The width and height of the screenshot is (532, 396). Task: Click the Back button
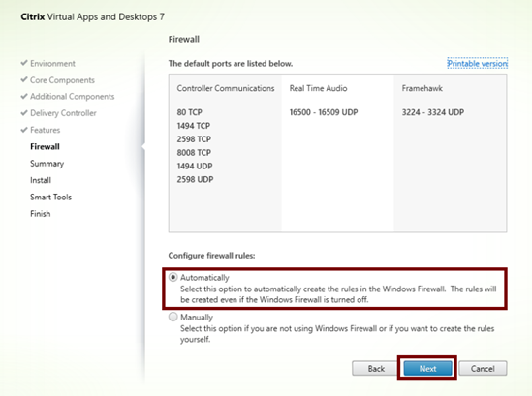(376, 368)
